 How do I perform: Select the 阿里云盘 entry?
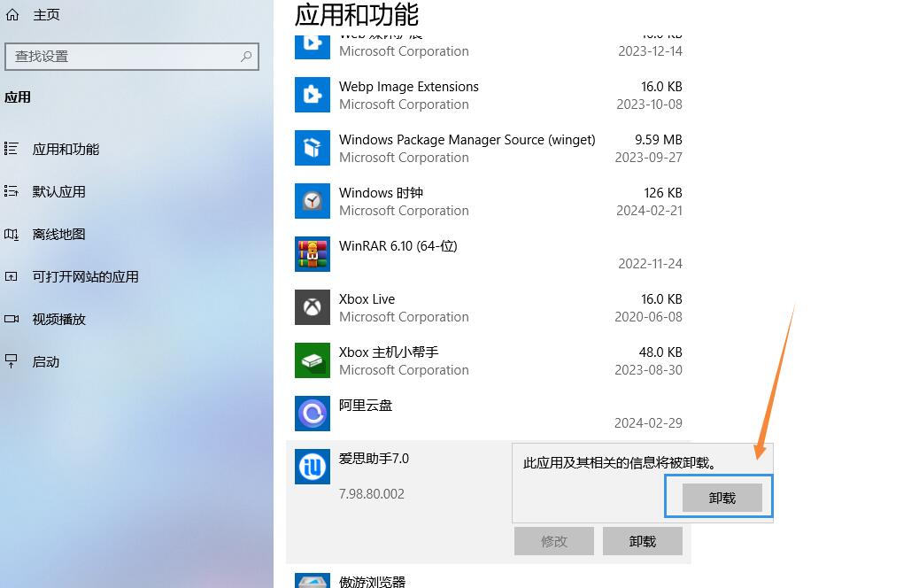click(x=489, y=414)
